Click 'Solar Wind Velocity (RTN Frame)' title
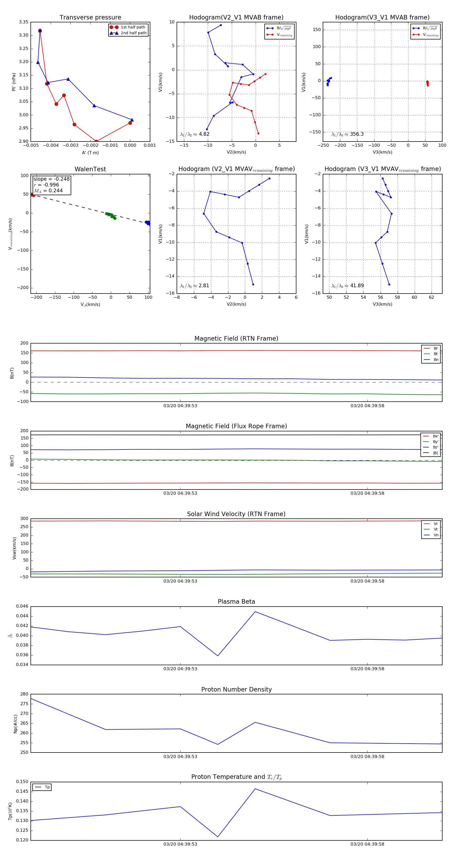Image resolution: width=473 pixels, height=868 pixels. click(236, 514)
